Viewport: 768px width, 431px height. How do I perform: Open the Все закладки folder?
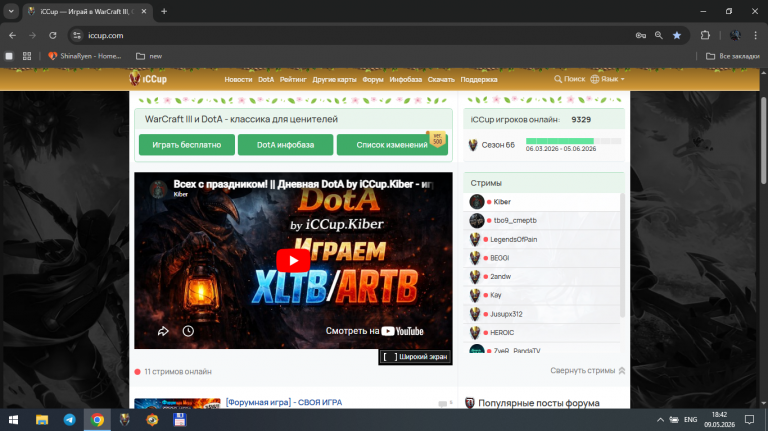[733, 56]
